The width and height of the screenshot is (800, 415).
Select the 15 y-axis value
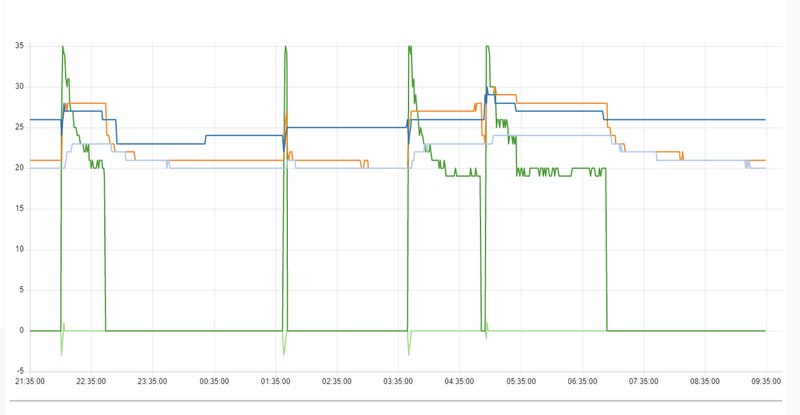pos(19,209)
